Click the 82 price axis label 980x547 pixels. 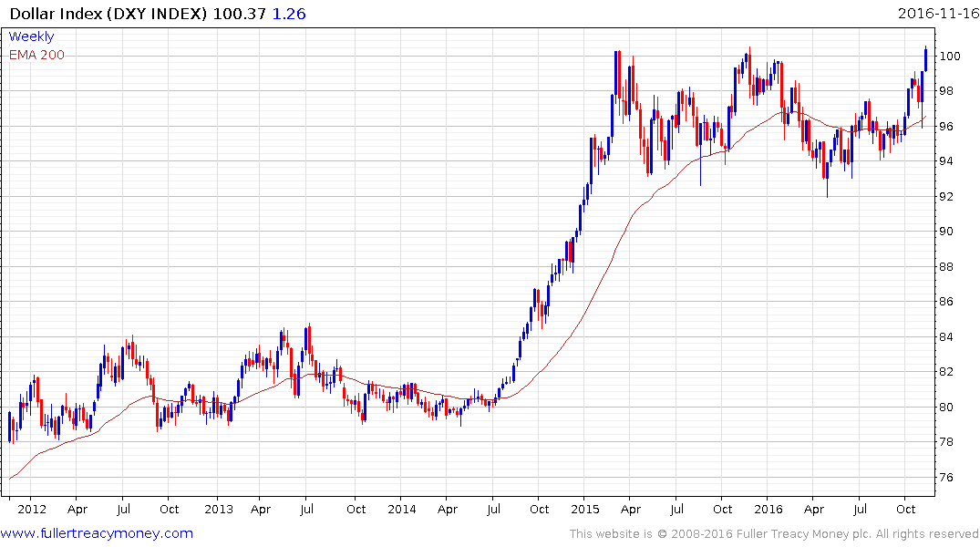(946, 372)
